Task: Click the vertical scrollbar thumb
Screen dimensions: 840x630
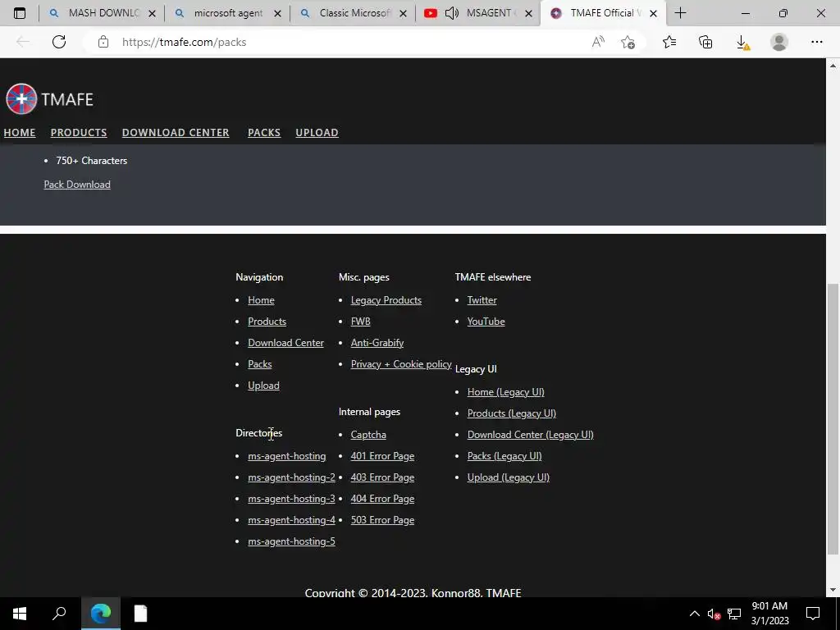Action: click(x=833, y=419)
